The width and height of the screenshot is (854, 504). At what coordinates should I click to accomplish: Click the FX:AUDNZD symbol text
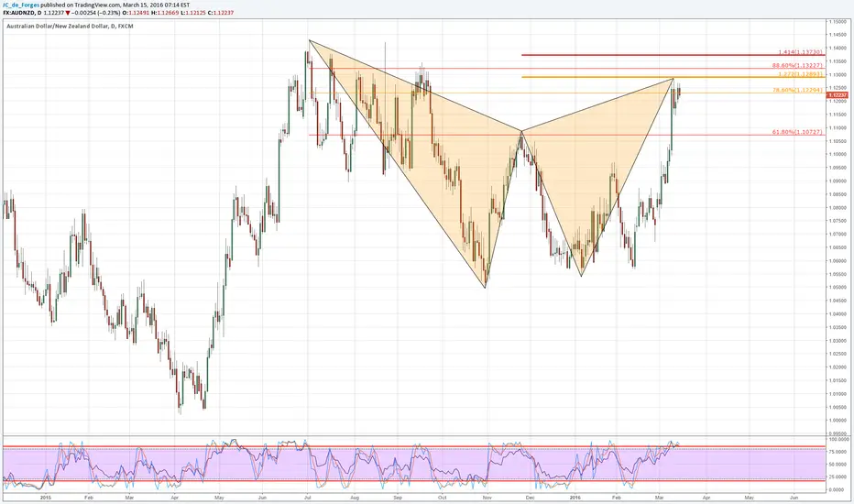[18, 12]
